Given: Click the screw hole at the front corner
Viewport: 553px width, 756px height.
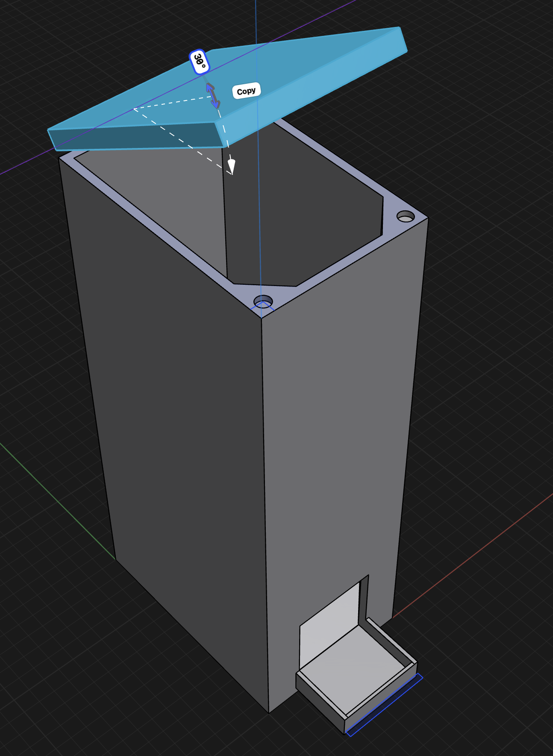Looking at the screenshot, I should click(x=263, y=301).
